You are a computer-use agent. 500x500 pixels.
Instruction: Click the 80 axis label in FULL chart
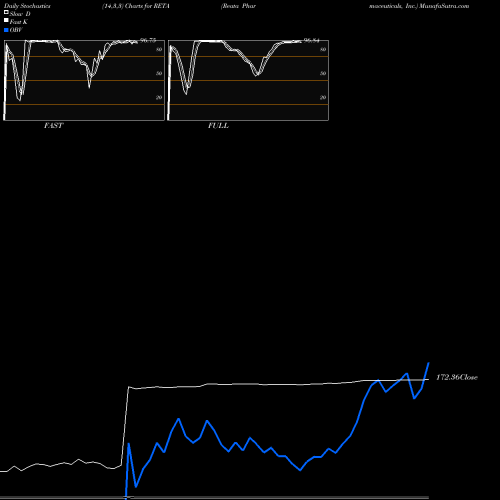323,49
